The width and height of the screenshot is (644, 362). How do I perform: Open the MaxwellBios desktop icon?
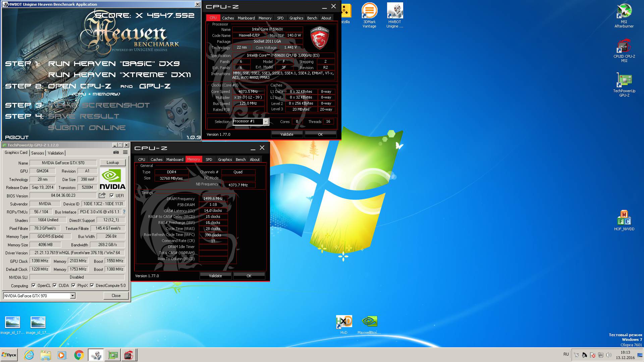click(x=369, y=324)
